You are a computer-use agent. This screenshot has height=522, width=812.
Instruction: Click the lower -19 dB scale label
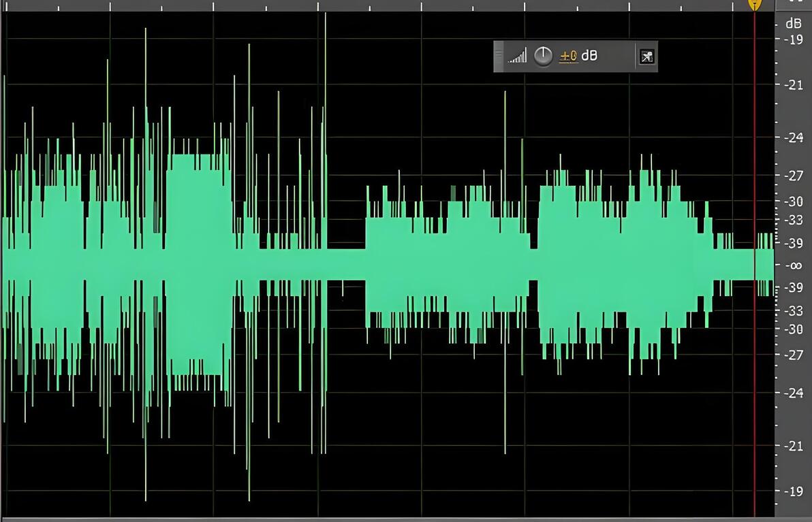click(x=794, y=491)
